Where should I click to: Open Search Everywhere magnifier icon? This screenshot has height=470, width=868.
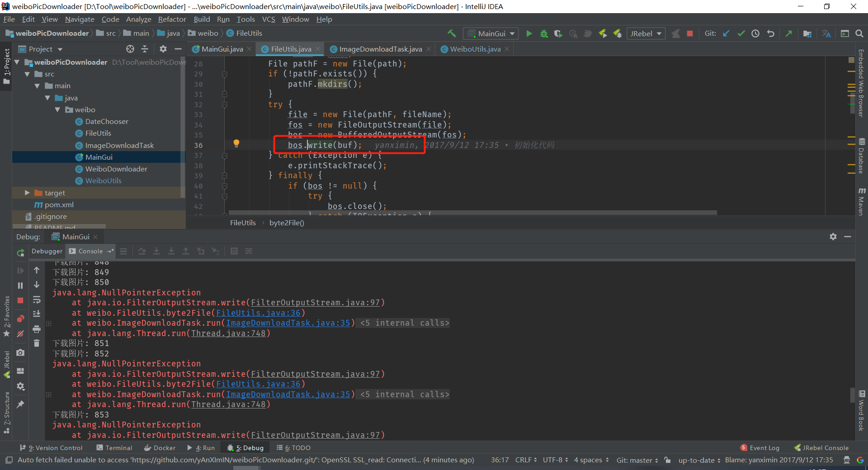pos(859,33)
